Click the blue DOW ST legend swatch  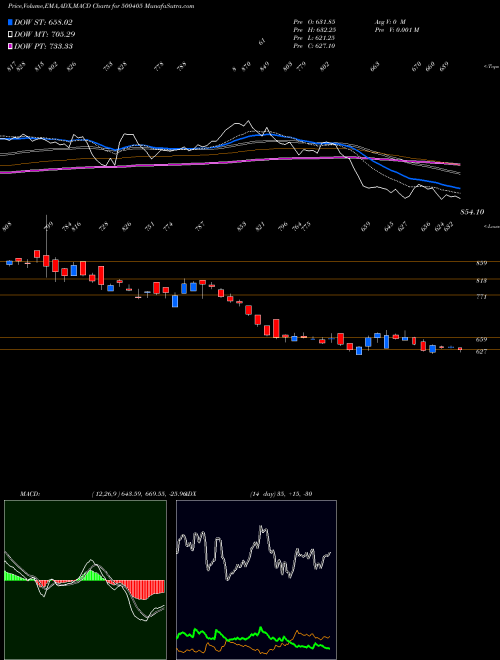tap(10, 22)
